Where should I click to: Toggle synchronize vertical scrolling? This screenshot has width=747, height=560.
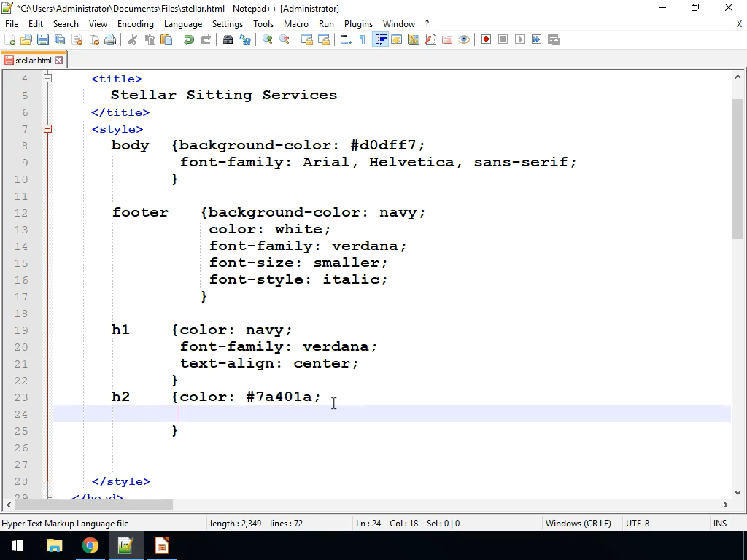(x=307, y=39)
